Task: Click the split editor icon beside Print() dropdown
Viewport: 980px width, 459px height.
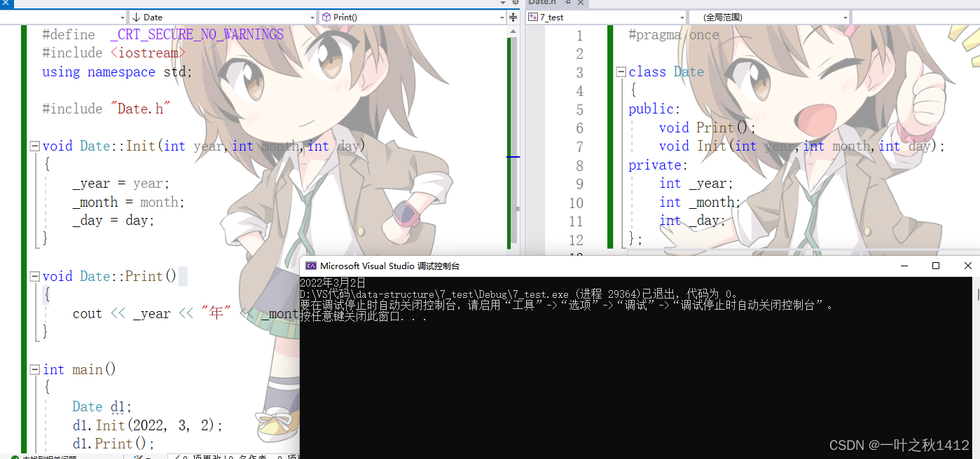Action: click(x=513, y=18)
